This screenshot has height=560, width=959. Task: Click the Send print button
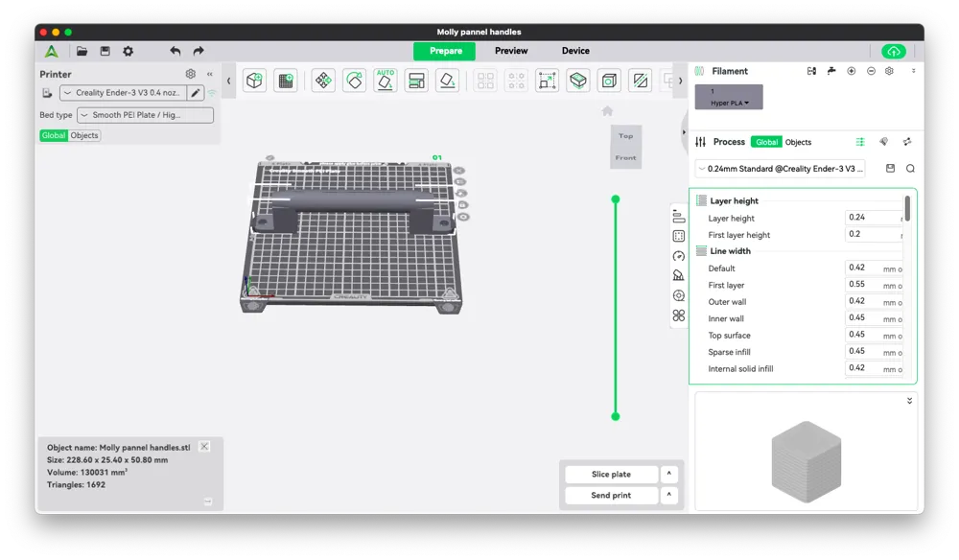point(611,495)
